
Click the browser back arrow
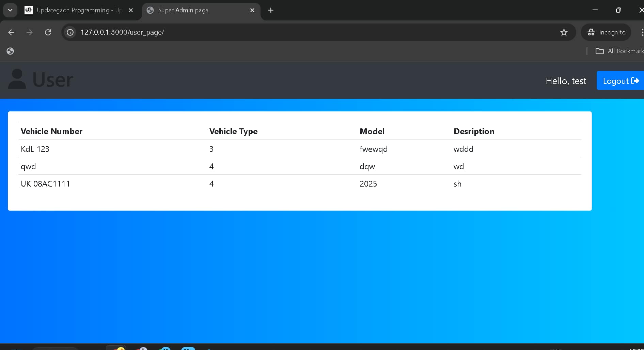[x=11, y=32]
